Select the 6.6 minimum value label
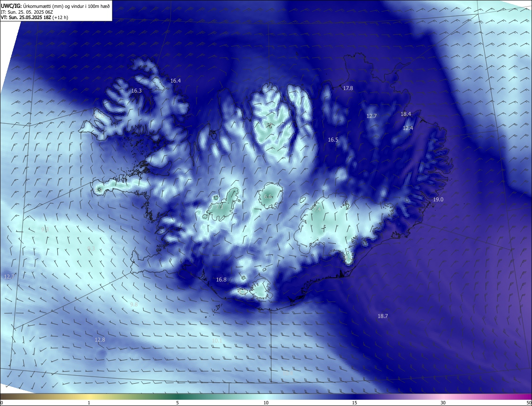Viewport: 532px width, 406px height. 268,197
